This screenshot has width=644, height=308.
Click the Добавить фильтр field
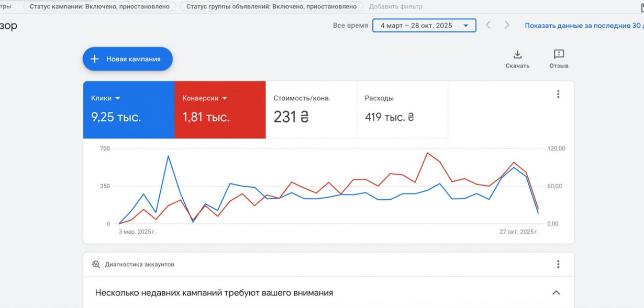tap(395, 7)
